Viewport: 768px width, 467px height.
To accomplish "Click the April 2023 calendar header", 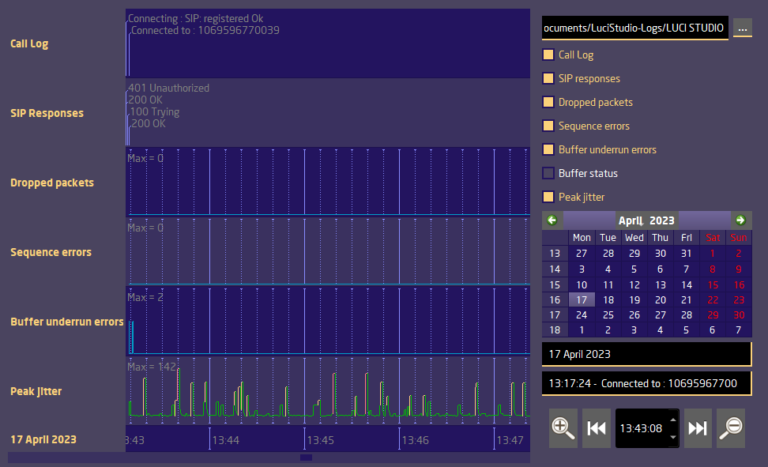I will tap(646, 220).
